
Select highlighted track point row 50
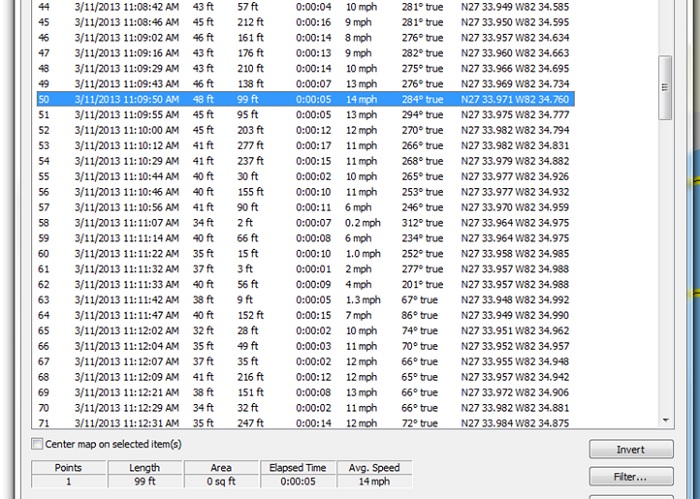(300, 100)
